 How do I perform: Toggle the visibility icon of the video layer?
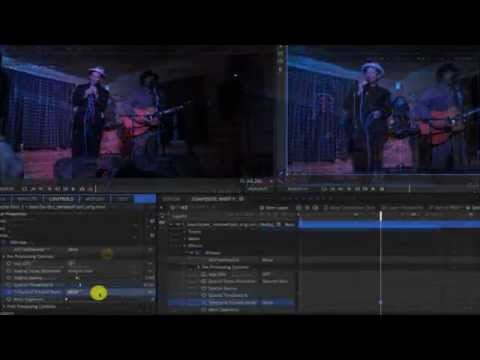point(162,224)
